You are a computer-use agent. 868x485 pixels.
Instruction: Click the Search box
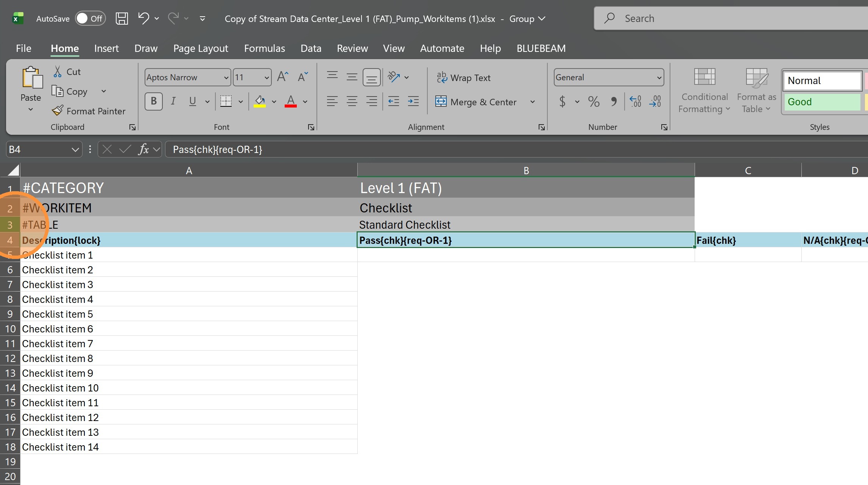731,18
